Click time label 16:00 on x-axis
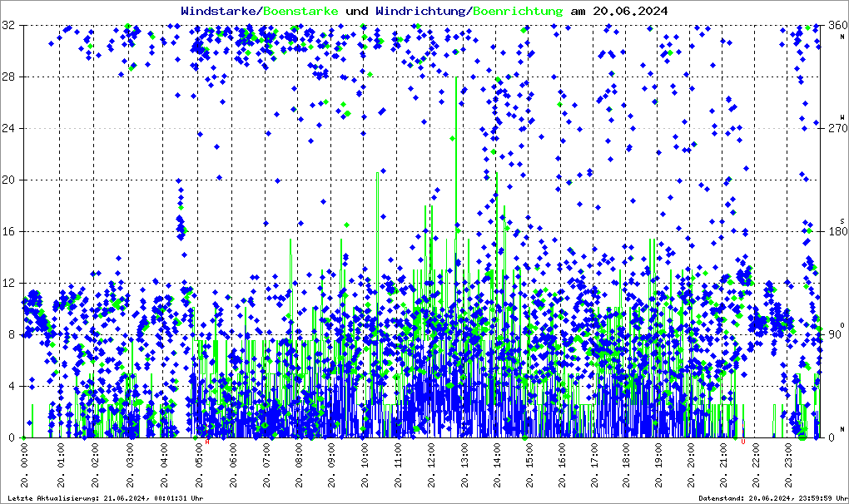Screen dimensions: 849x504 coord(562,456)
